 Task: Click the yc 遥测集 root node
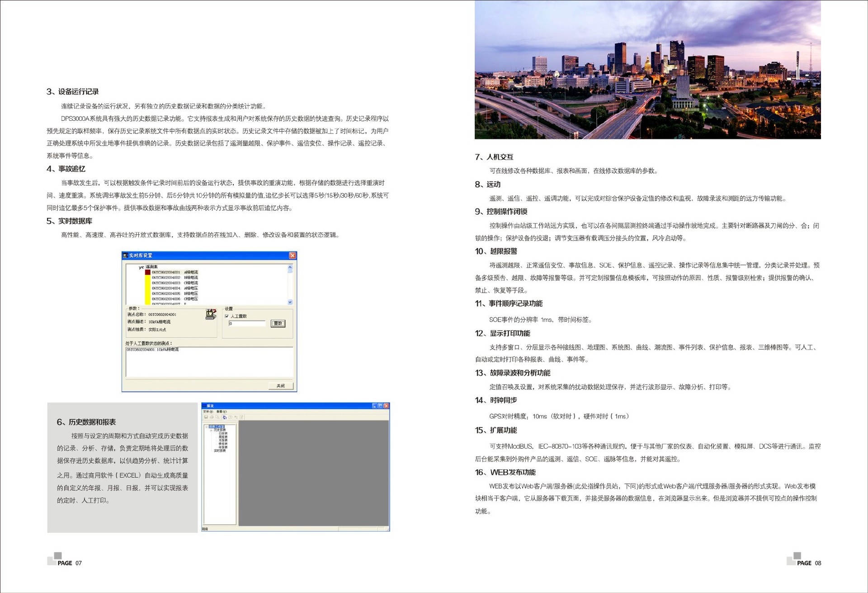[148, 267]
